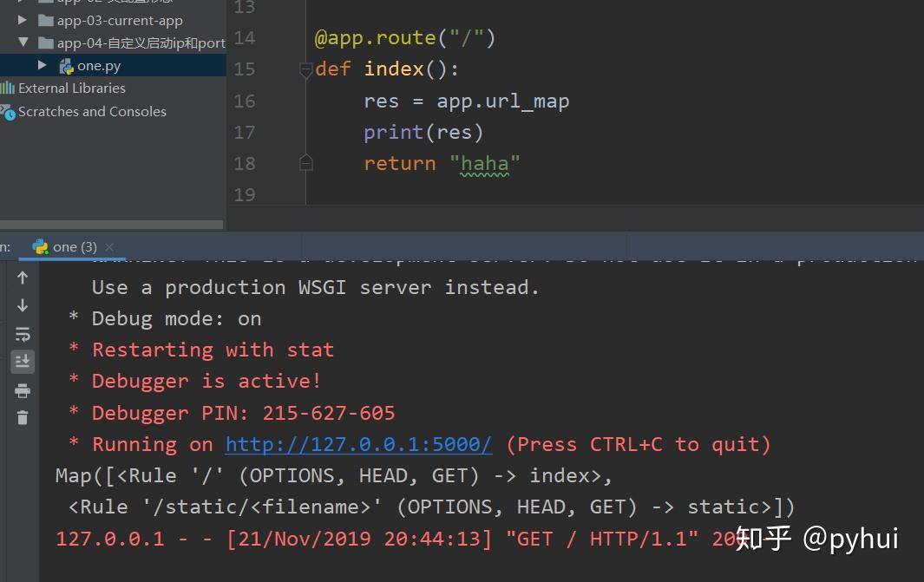Collapse the index function fold marker at line 15
924x582 pixels.
click(306, 70)
